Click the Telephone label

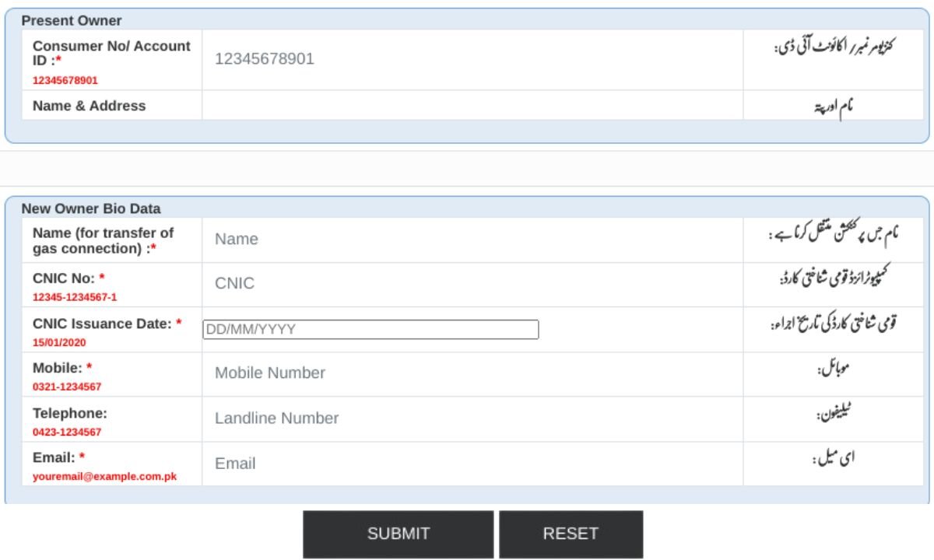coord(70,414)
